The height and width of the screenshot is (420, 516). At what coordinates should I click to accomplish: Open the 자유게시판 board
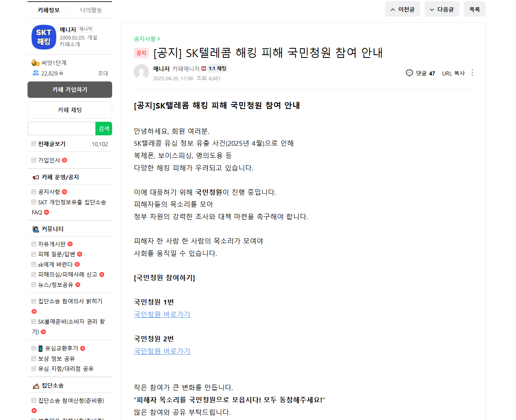pyautogui.click(x=52, y=244)
